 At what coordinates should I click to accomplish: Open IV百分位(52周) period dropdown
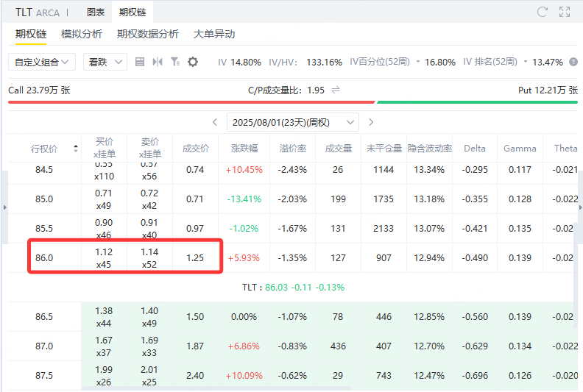pos(418,62)
